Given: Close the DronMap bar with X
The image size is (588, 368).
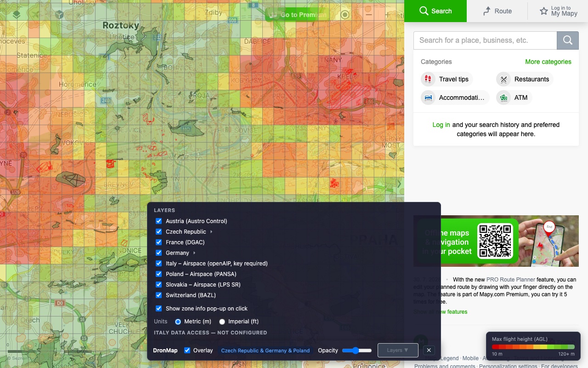Looking at the screenshot, I should click(429, 350).
